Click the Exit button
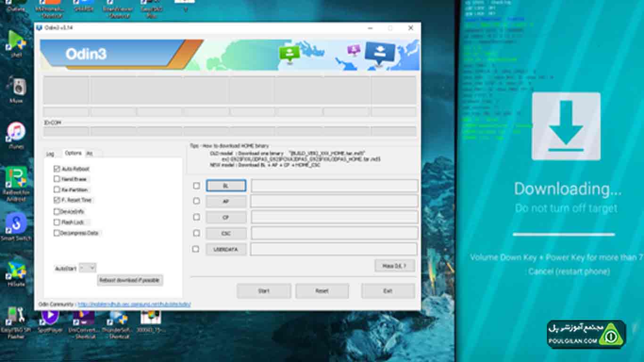This screenshot has height=362, width=644. (x=388, y=291)
